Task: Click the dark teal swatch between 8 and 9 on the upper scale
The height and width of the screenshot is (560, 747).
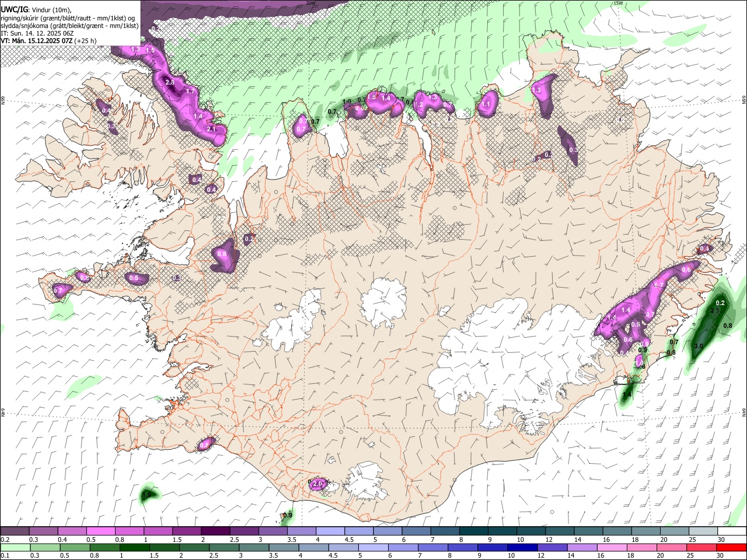Action: [474, 531]
